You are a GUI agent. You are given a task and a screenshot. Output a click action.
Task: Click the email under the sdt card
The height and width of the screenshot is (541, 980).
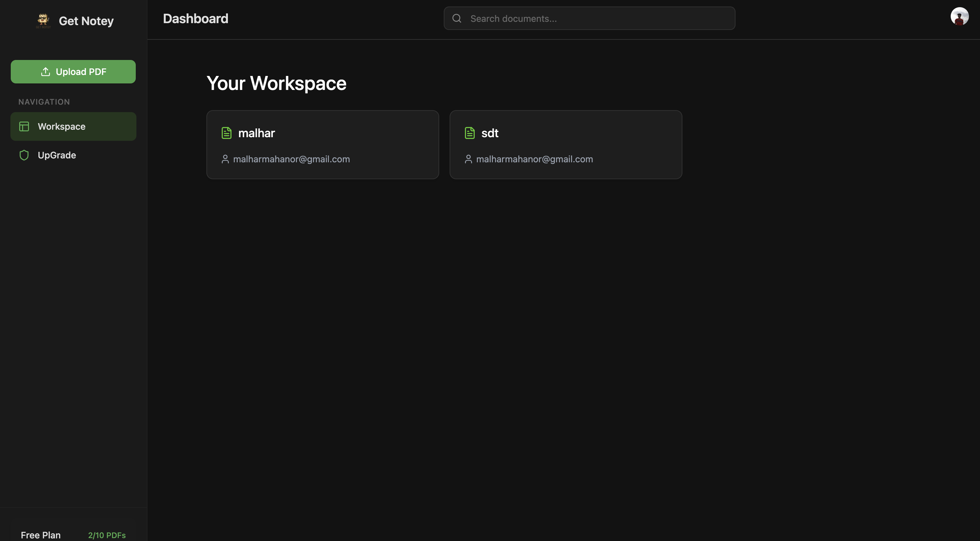coord(534,159)
